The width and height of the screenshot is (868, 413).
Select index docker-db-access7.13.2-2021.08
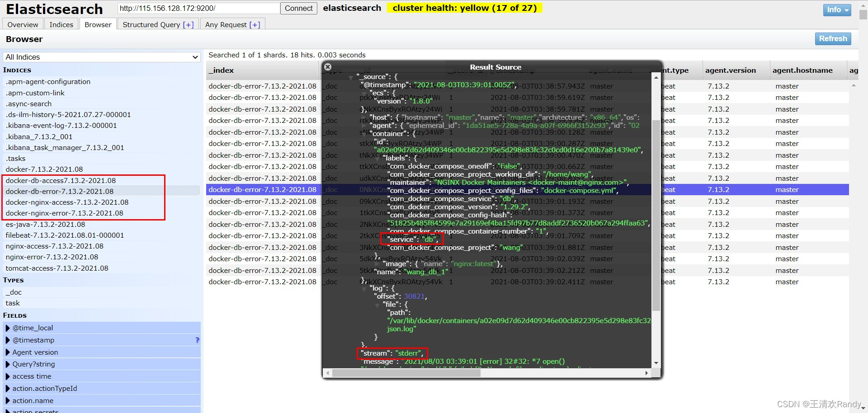[x=102, y=180]
